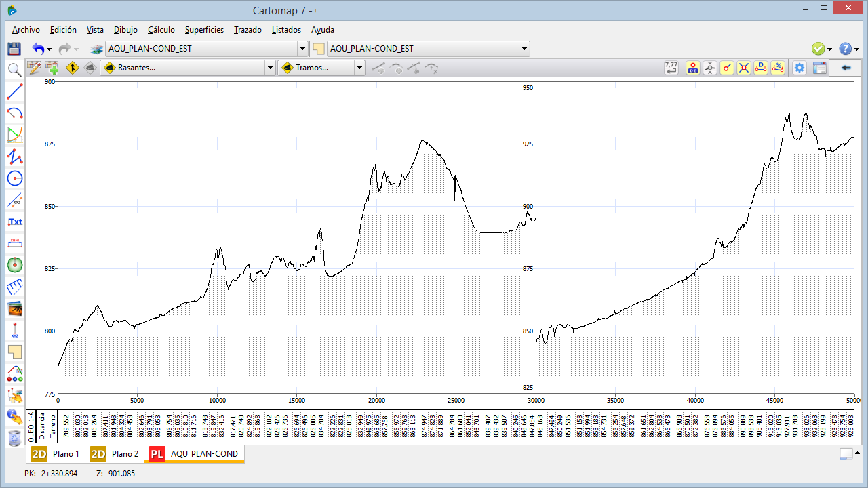Open the Trazado menu
The height and width of the screenshot is (488, 868).
coord(248,30)
